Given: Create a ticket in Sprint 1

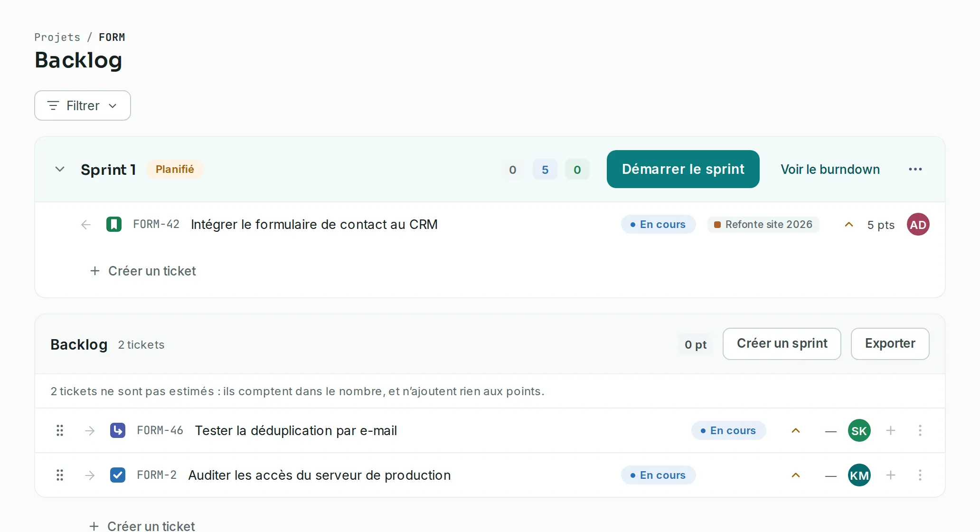Looking at the screenshot, I should click(143, 271).
